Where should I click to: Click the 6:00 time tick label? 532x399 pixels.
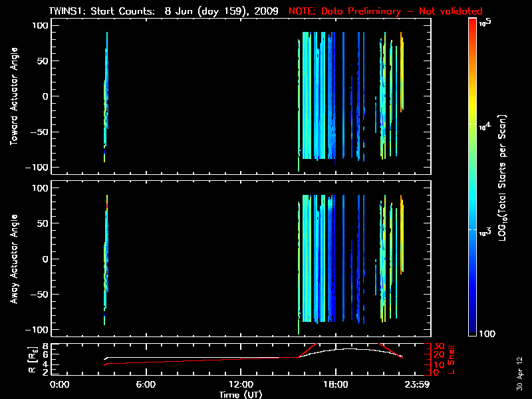pos(146,384)
